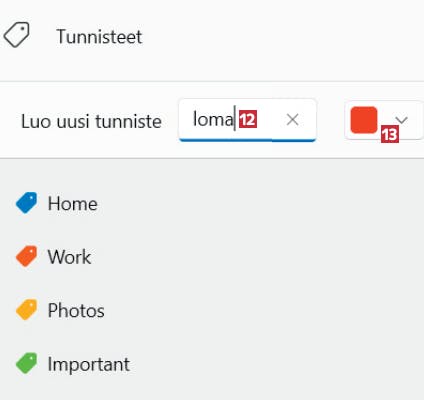Click the red marker numbered 13
Screen dimensions: 424x400
[x=390, y=134]
